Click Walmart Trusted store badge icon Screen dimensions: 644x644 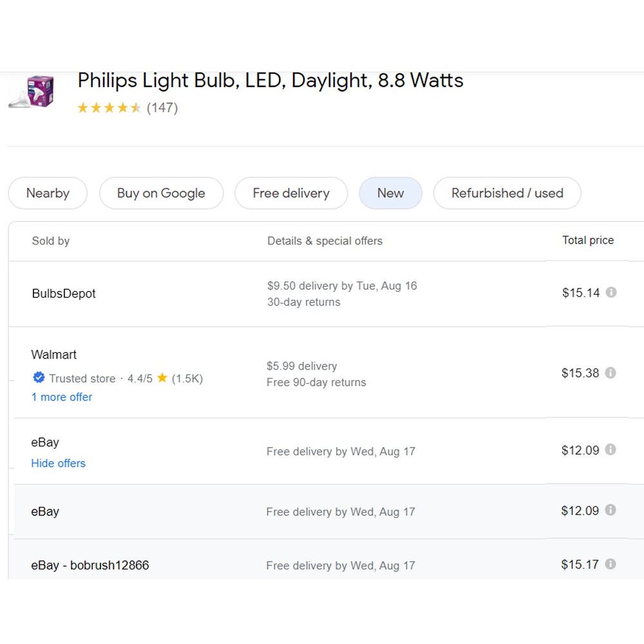[x=39, y=378]
